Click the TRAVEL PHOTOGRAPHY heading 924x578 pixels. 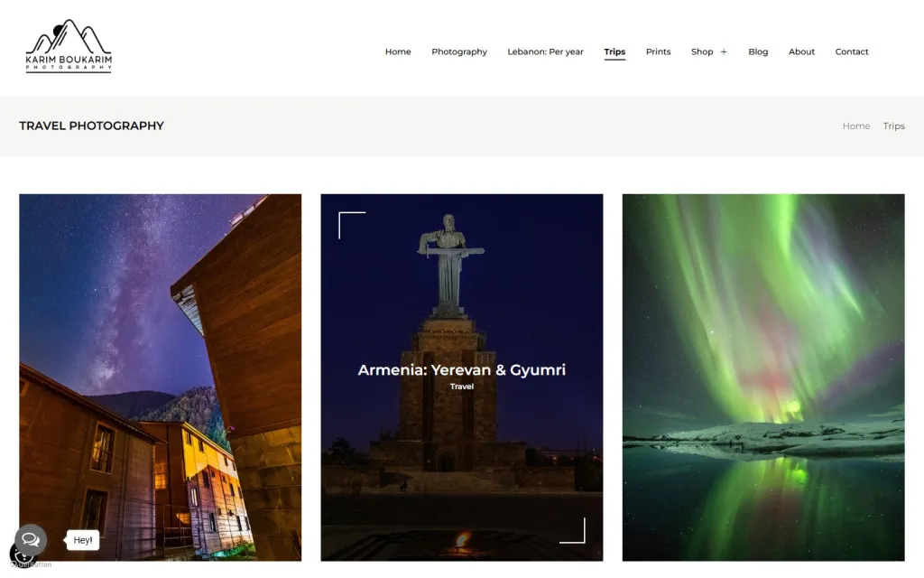[91, 126]
